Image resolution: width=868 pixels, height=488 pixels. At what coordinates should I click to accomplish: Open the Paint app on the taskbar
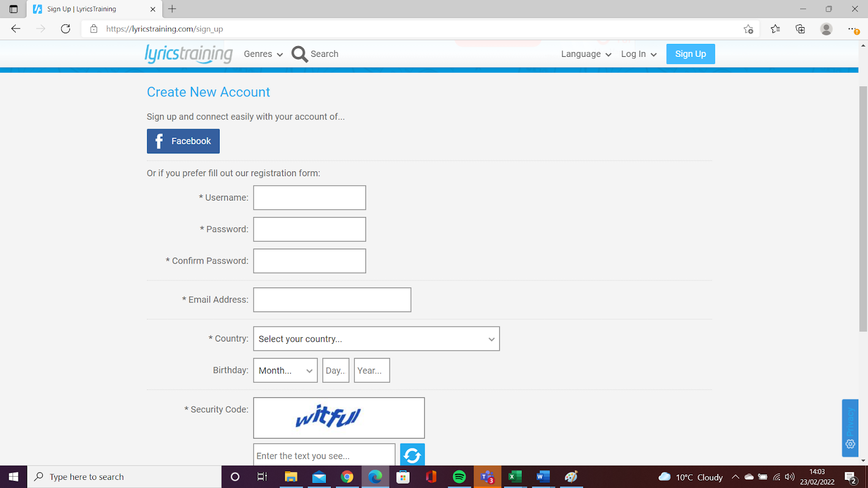click(571, 477)
